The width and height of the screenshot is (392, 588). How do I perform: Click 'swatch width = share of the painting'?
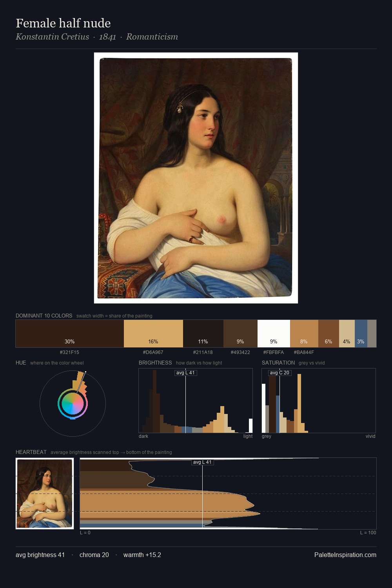click(114, 316)
